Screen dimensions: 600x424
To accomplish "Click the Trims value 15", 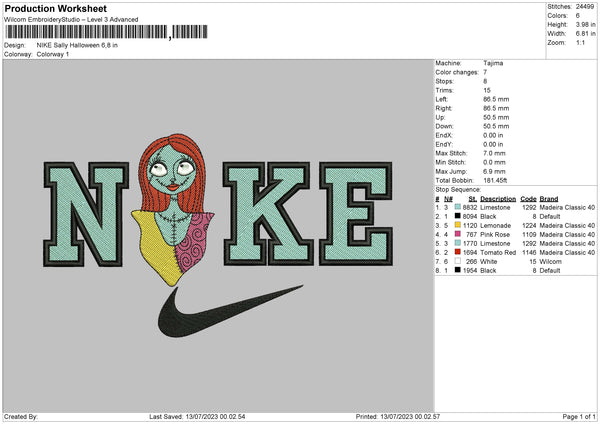I will [x=487, y=90].
